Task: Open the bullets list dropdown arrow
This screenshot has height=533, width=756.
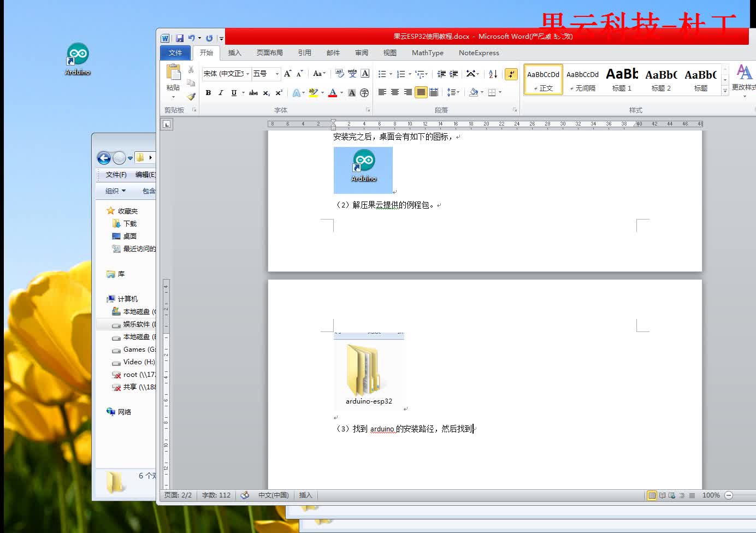Action: point(391,74)
